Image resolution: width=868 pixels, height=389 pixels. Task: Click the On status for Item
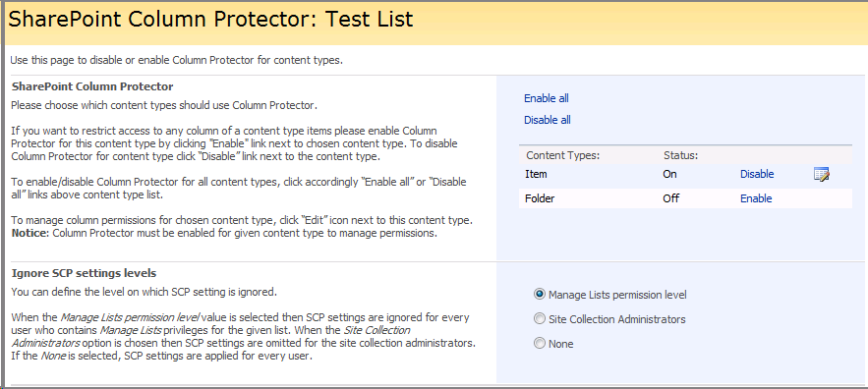(x=669, y=174)
